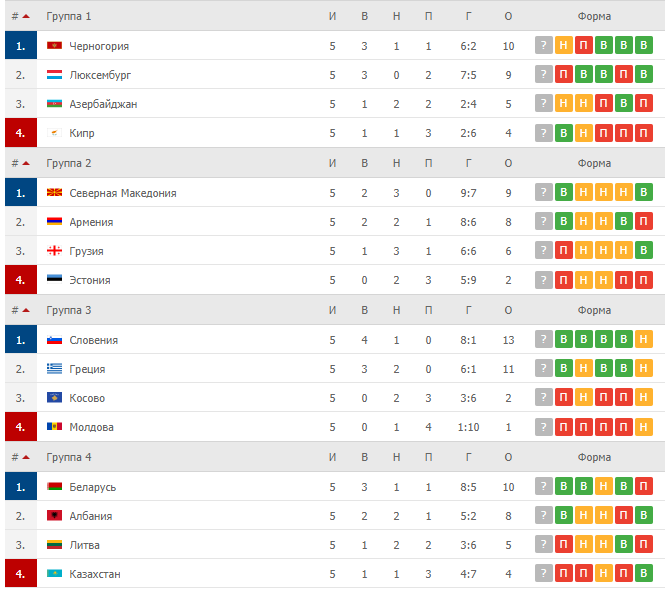Screen dimensions: 666x591
Task: Click the Greece flag icon
Action: coord(54,368)
